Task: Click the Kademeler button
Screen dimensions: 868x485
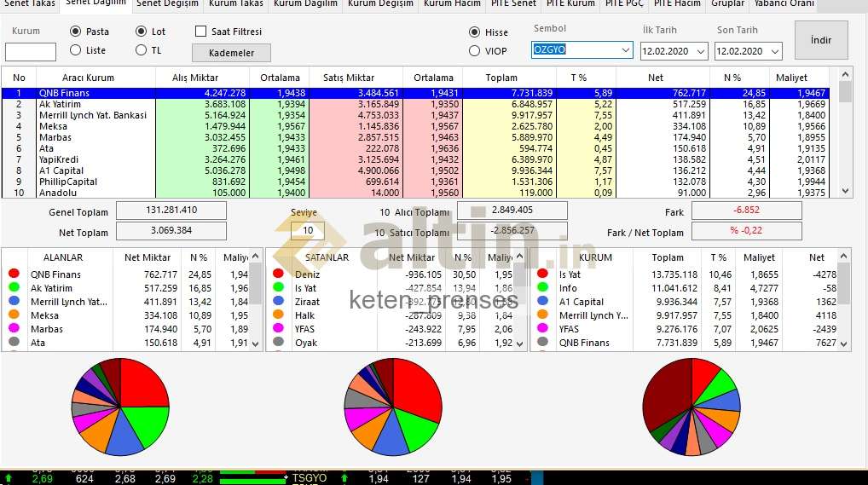Action: (231, 53)
